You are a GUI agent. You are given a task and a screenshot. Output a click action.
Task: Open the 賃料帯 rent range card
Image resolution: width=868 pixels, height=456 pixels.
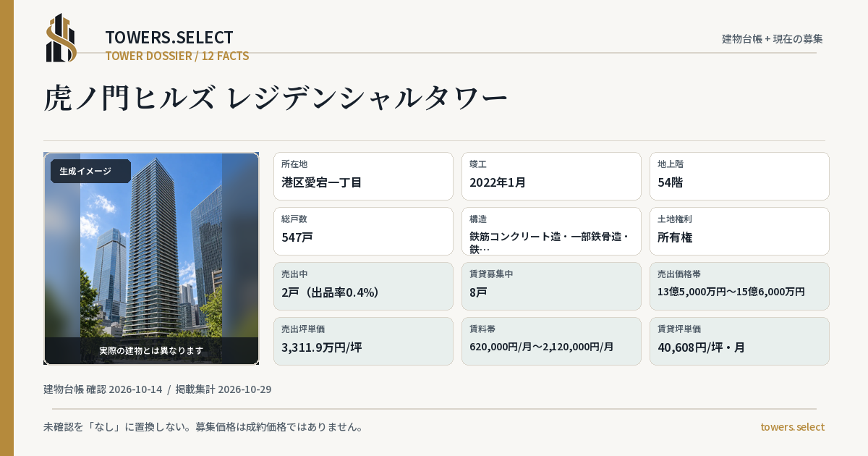(x=551, y=342)
